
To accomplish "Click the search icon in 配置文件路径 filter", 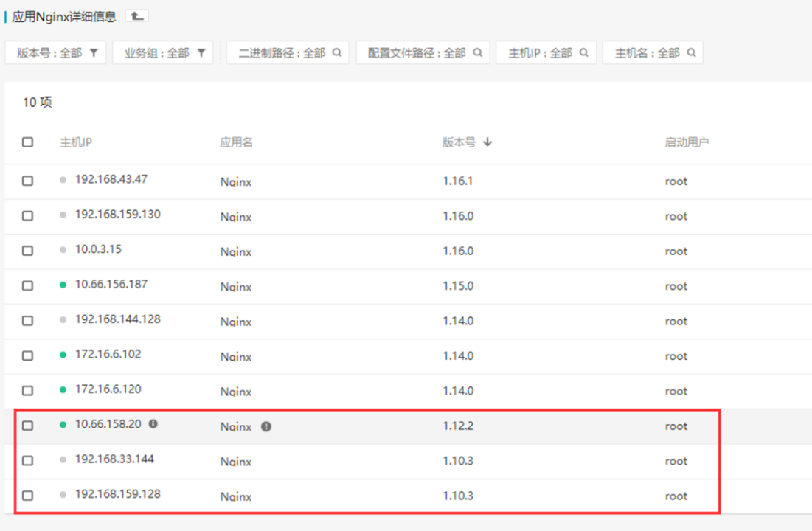I will 477,52.
